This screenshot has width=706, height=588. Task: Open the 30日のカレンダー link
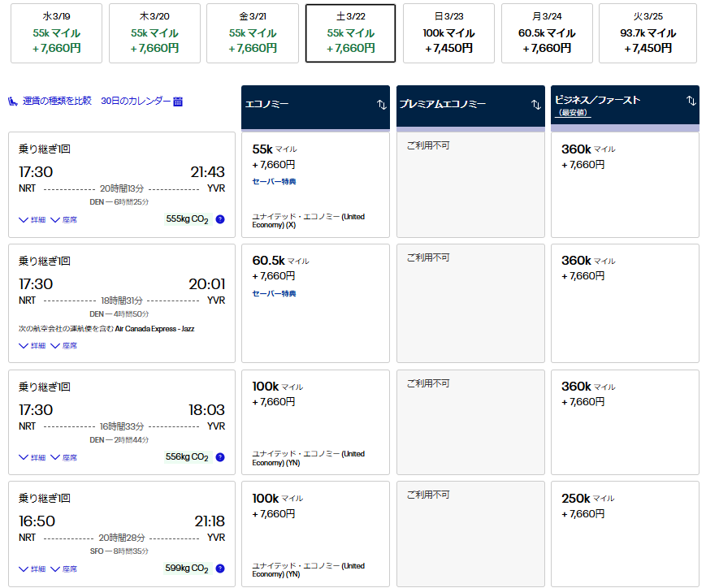[136, 102]
